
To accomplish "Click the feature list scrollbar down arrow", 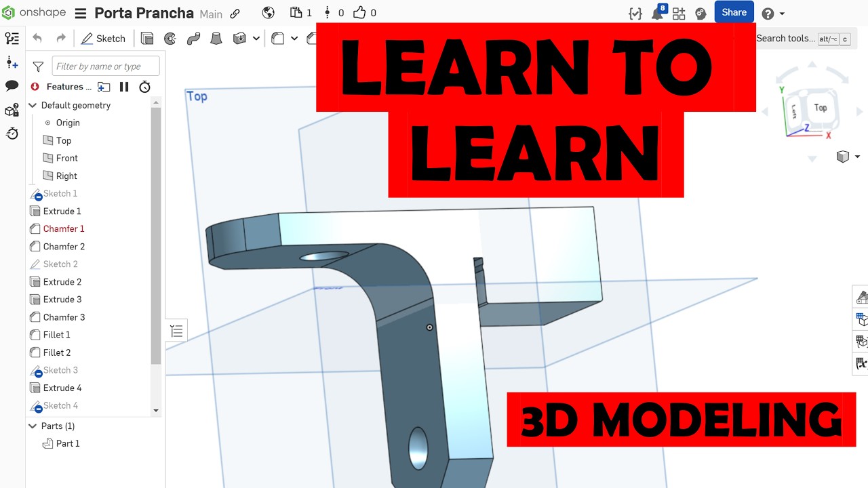I will click(156, 410).
